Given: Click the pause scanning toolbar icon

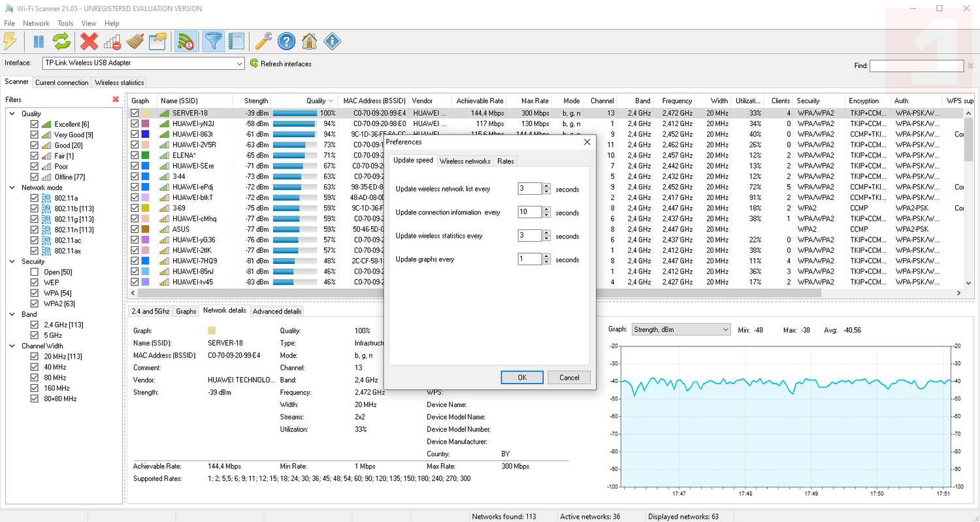Looking at the screenshot, I should 39,42.
